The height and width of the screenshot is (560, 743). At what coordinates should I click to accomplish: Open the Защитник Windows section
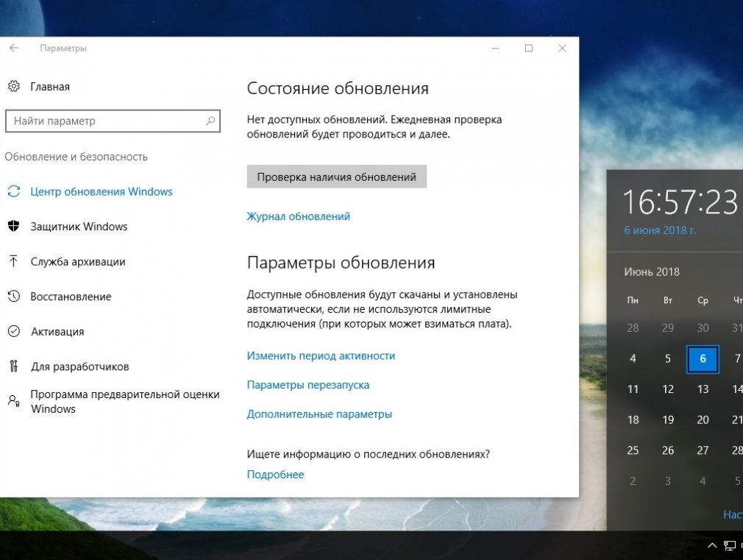pyautogui.click(x=79, y=227)
